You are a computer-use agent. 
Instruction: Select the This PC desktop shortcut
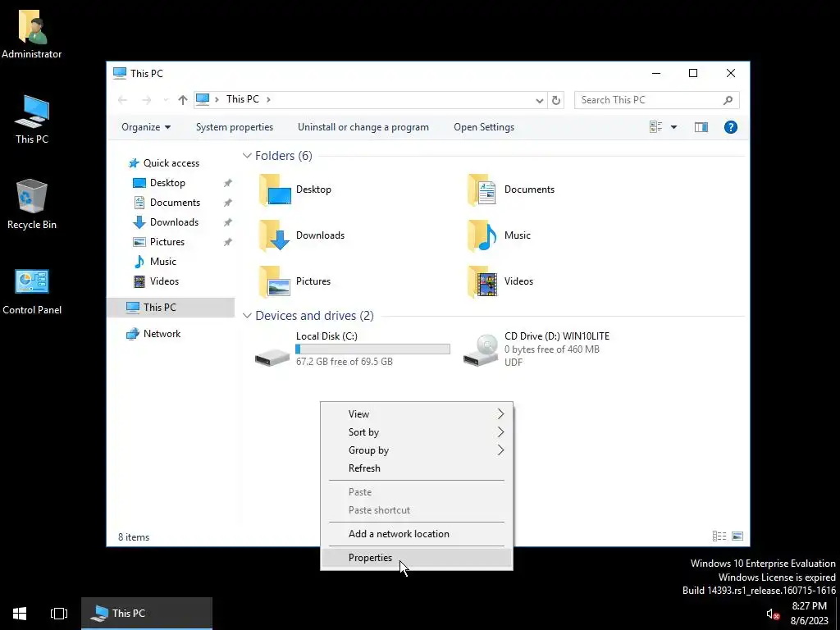point(32,120)
